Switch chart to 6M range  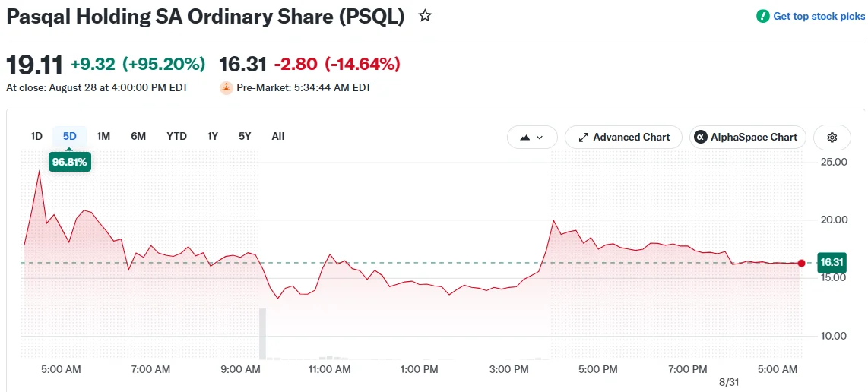(x=138, y=136)
